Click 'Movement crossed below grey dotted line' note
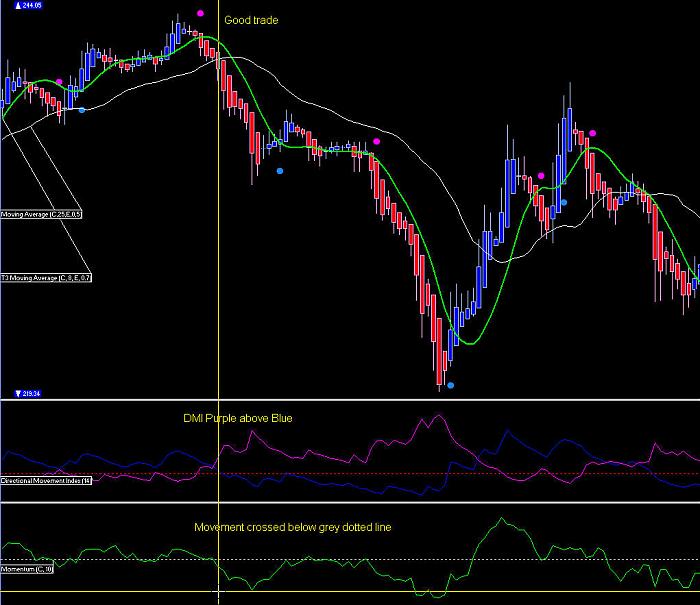The image size is (700, 605). (293, 527)
